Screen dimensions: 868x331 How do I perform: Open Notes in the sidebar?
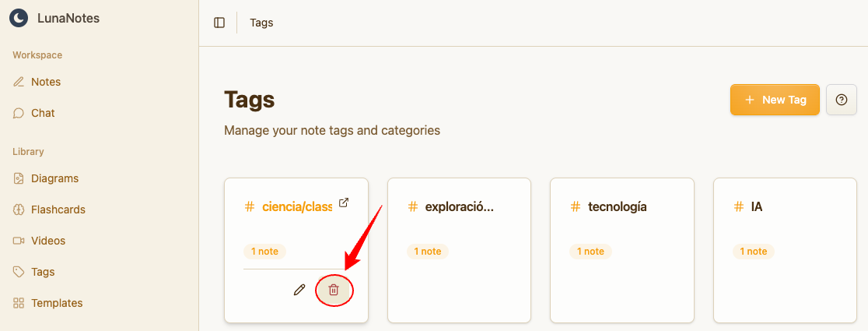pos(46,82)
